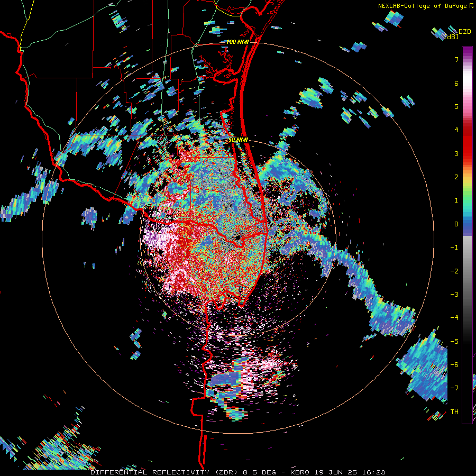Click the -5 dB color scale value
The height and width of the screenshot is (476, 476).
coord(454,341)
